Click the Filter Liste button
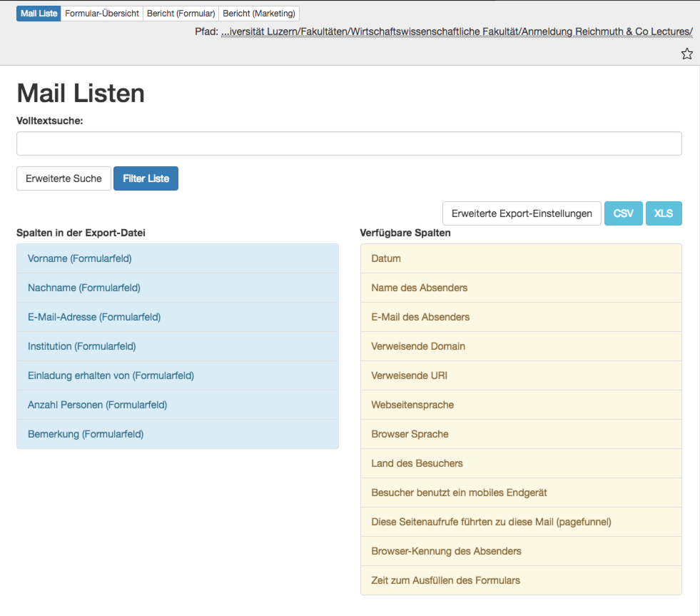The width and height of the screenshot is (700, 616). pos(146,178)
